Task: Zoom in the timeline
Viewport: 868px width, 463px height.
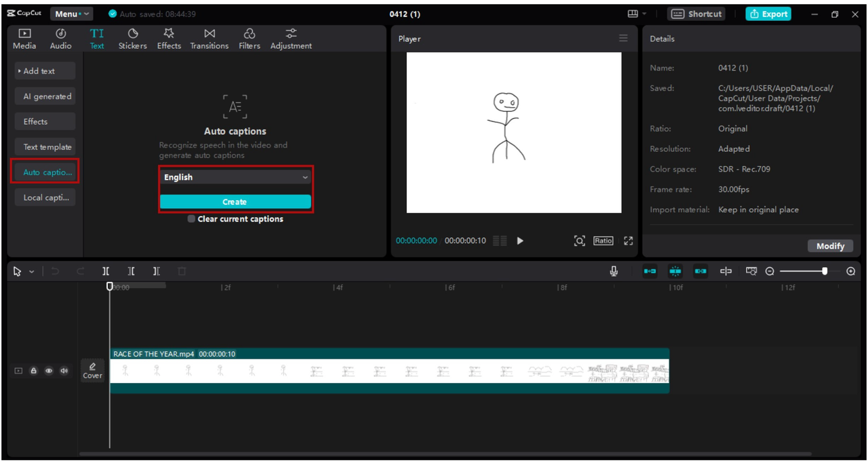Action: tap(851, 271)
